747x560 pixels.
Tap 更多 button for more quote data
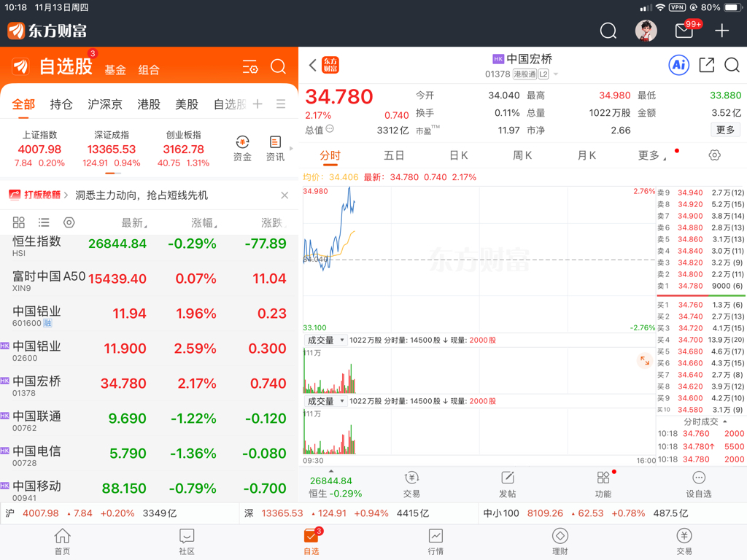(x=725, y=130)
